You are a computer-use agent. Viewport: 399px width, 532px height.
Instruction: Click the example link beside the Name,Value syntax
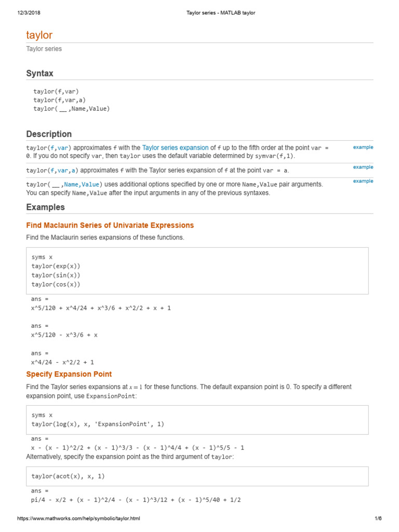coord(363,181)
